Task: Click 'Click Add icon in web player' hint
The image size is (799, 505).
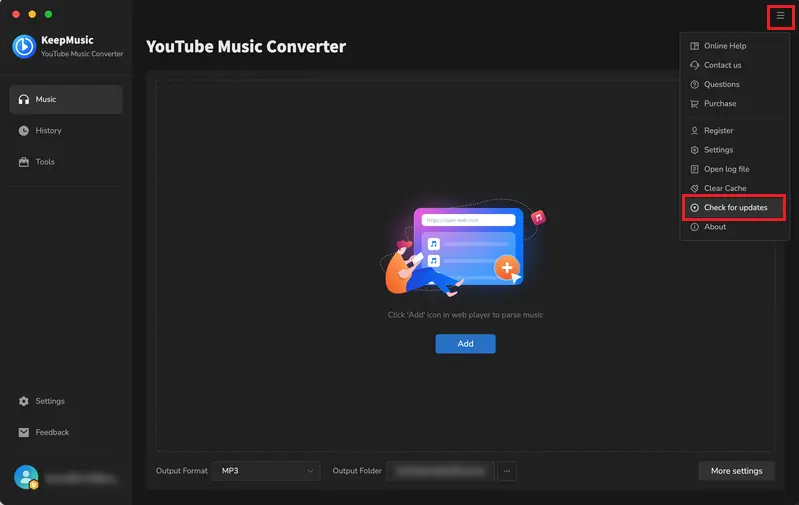Action: [465, 315]
